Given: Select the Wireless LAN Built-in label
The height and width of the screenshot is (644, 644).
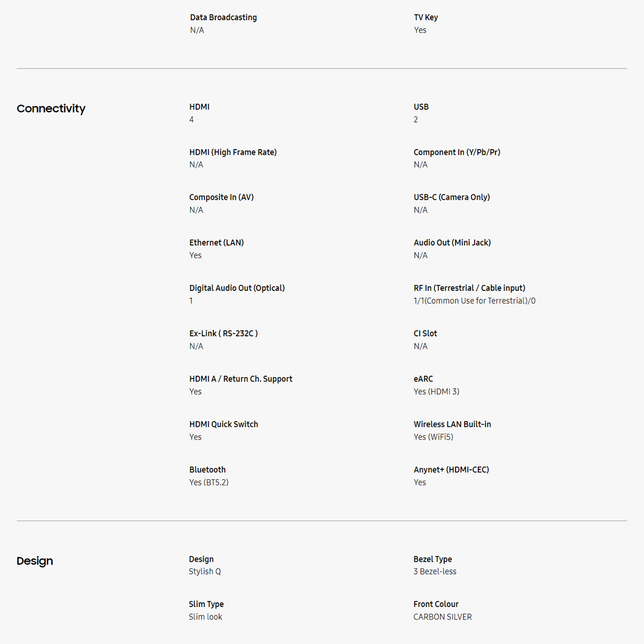Looking at the screenshot, I should (x=452, y=424).
